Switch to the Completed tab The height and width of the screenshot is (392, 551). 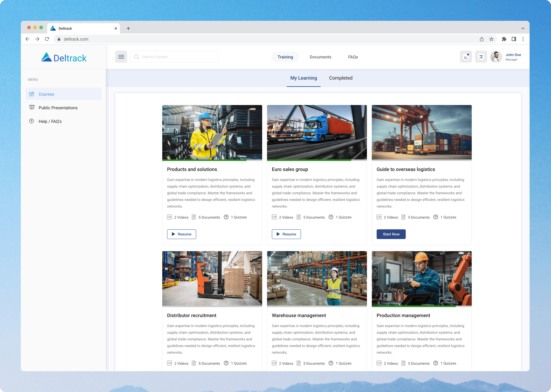[341, 78]
